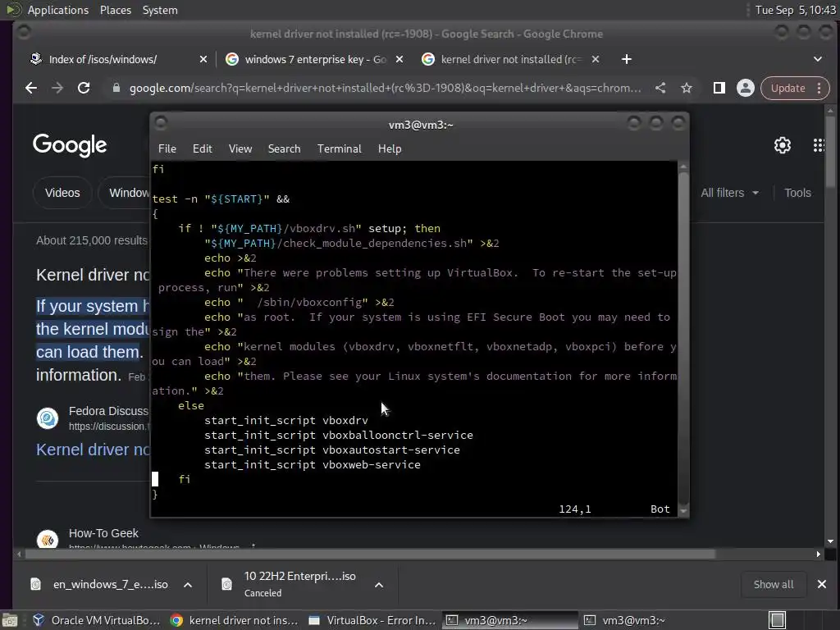This screenshot has width=840, height=630.
Task: Close the kernel driver not installed tab
Action: 596,59
